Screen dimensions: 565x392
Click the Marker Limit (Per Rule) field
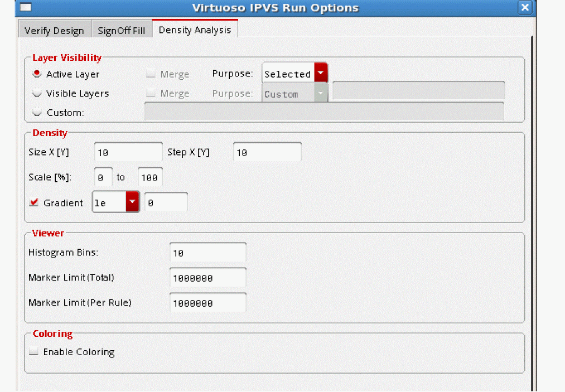(207, 303)
